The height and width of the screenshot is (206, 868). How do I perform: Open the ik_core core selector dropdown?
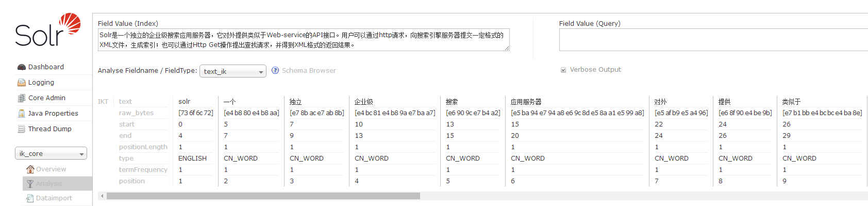coord(51,153)
